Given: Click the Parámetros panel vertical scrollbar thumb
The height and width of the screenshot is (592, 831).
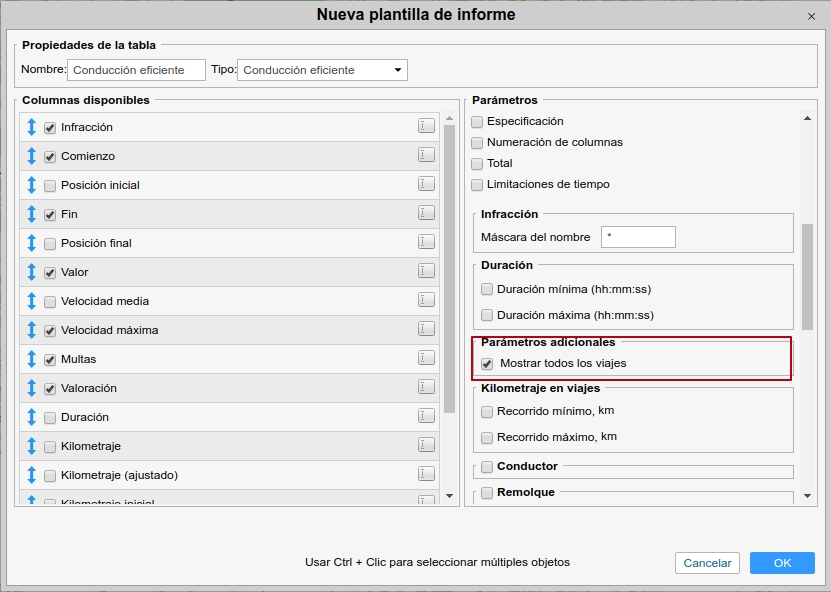Looking at the screenshot, I should (x=807, y=275).
